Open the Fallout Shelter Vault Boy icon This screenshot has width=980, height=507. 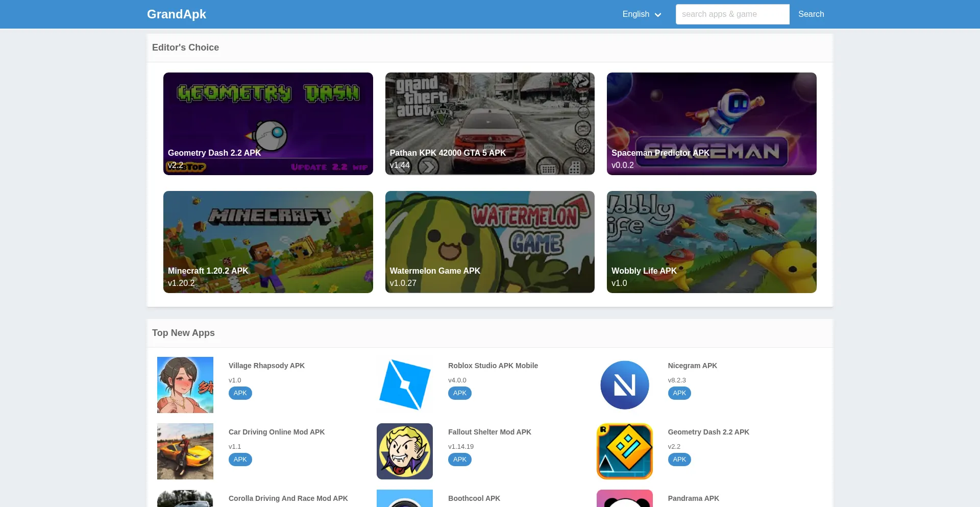pos(404,451)
